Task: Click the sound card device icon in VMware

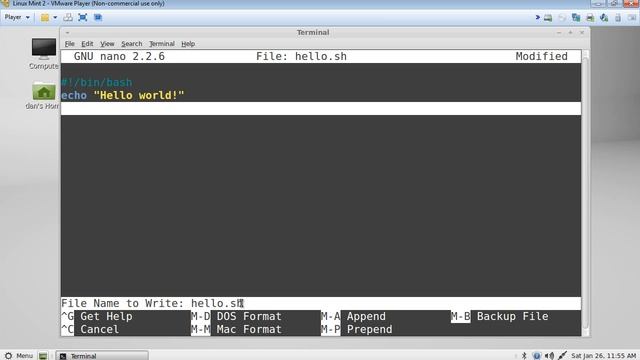Action: (x=604, y=18)
